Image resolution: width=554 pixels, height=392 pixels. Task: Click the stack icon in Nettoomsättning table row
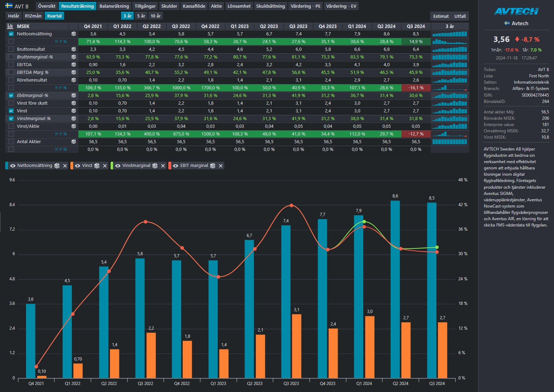click(73, 34)
